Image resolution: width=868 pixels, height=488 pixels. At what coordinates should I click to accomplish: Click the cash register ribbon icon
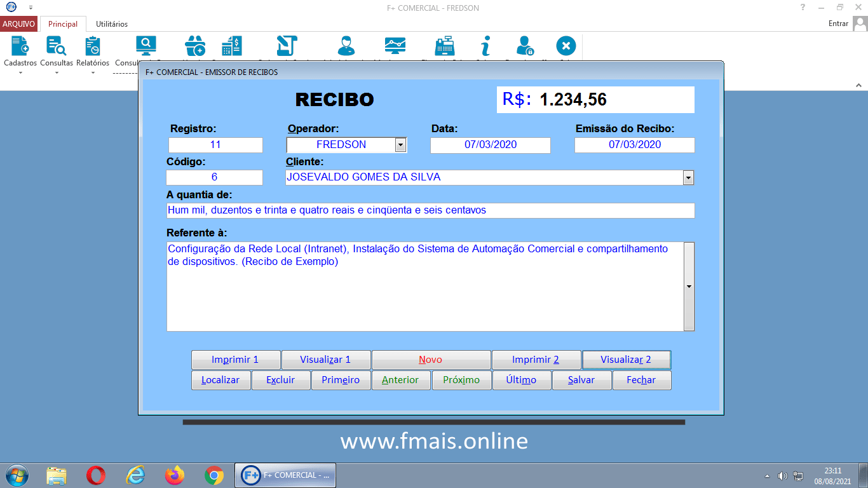(x=444, y=46)
